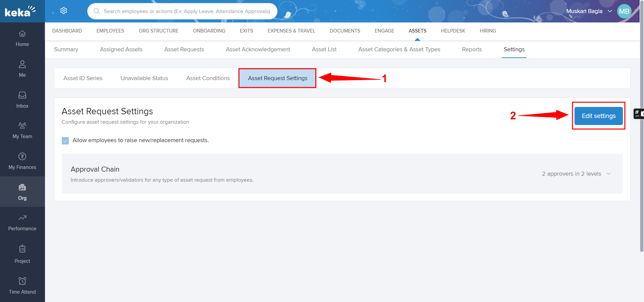The width and height of the screenshot is (644, 302).
Task: Open My Finances rupee icon
Action: (22, 157)
